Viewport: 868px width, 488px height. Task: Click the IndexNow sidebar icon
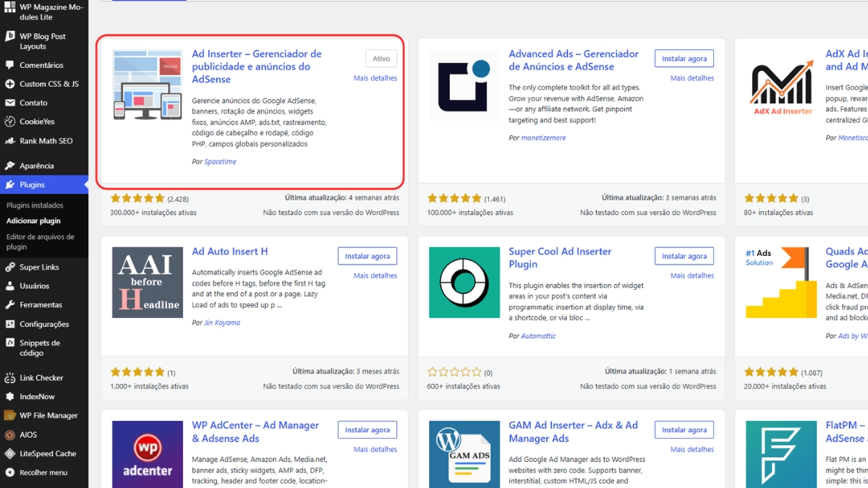point(9,396)
